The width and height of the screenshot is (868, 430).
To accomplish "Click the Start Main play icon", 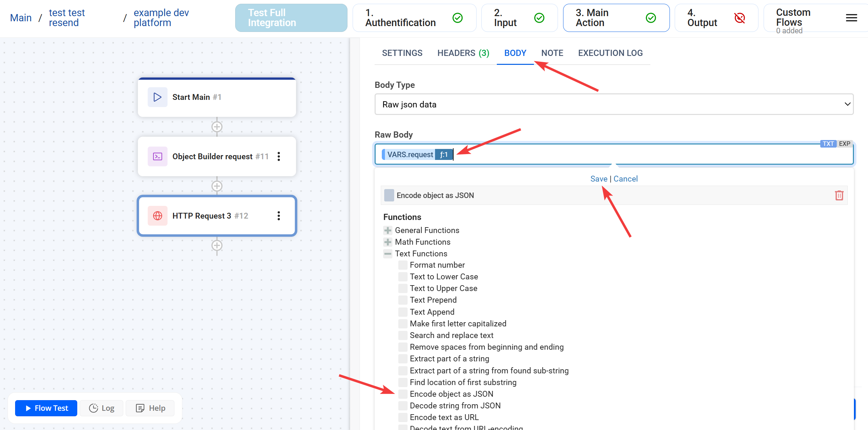I will [x=158, y=97].
